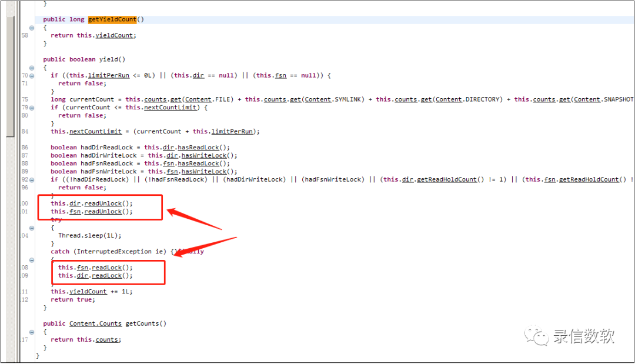
Task: Collapse fold marker at line 70
Action: pyautogui.click(x=32, y=76)
